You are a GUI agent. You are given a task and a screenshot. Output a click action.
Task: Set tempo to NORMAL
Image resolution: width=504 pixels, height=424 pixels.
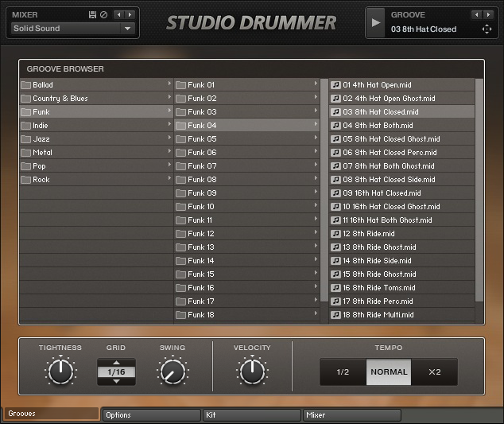coord(389,371)
